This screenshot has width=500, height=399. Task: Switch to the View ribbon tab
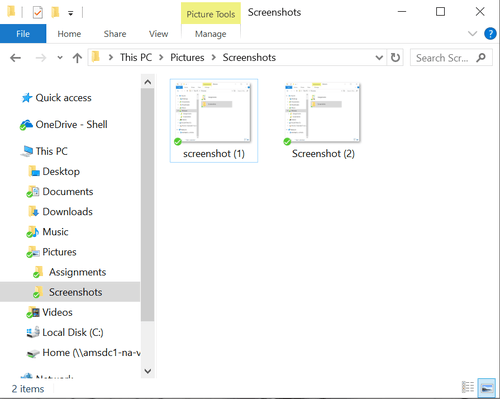(x=158, y=34)
